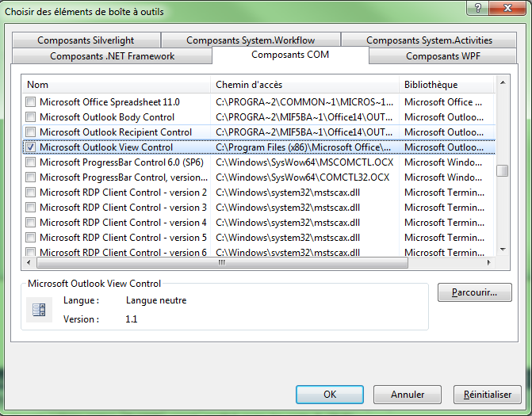
Task: Click the vertical scrollbar up arrow
Action: click(503, 82)
